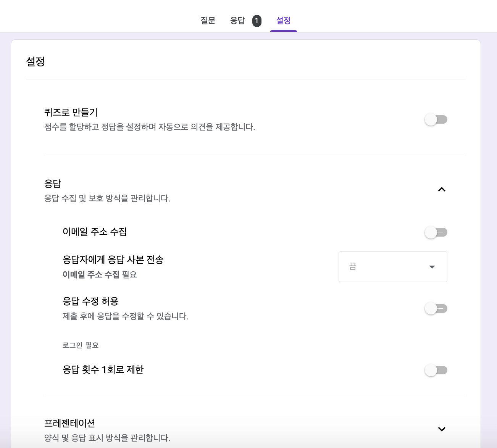Click the expand chevron beside 프레젠테이션
The width and height of the screenshot is (497, 448).
442,429
